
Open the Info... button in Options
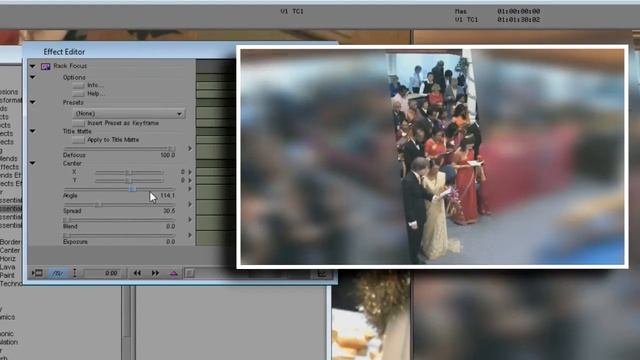point(78,85)
